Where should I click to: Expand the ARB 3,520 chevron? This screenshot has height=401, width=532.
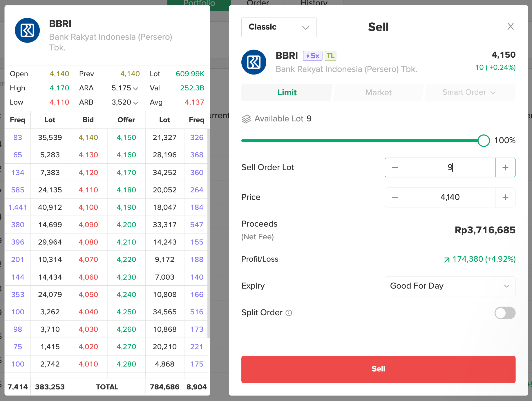135,103
